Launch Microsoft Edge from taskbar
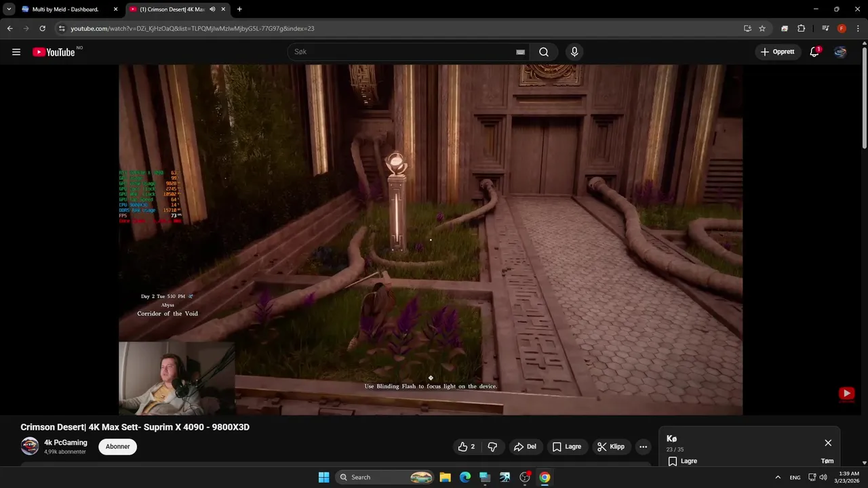The height and width of the screenshot is (488, 868). tap(465, 477)
